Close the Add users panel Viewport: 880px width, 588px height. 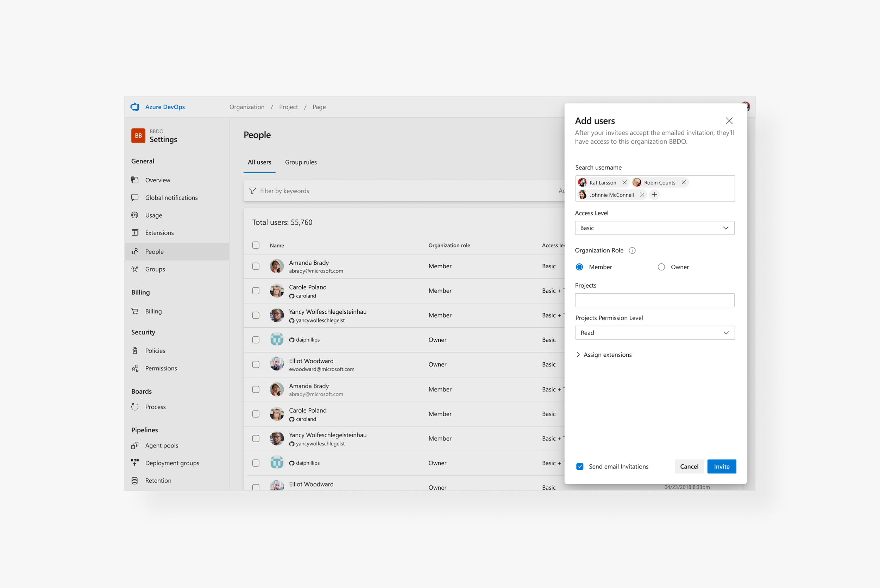[729, 121]
